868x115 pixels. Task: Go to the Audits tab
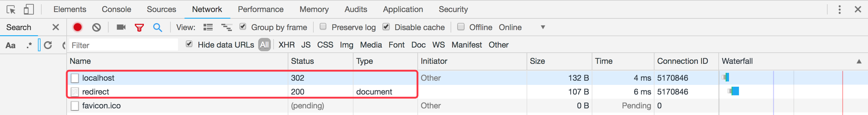point(356,9)
